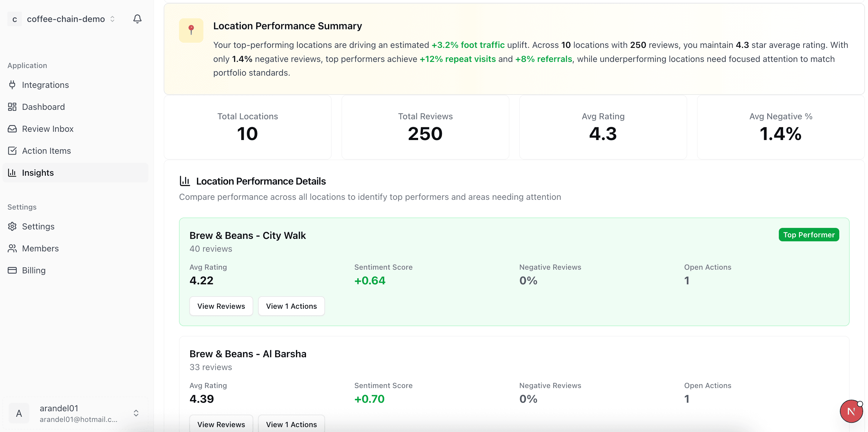Open Billing via credit card icon
The image size is (868, 432).
(x=12, y=270)
